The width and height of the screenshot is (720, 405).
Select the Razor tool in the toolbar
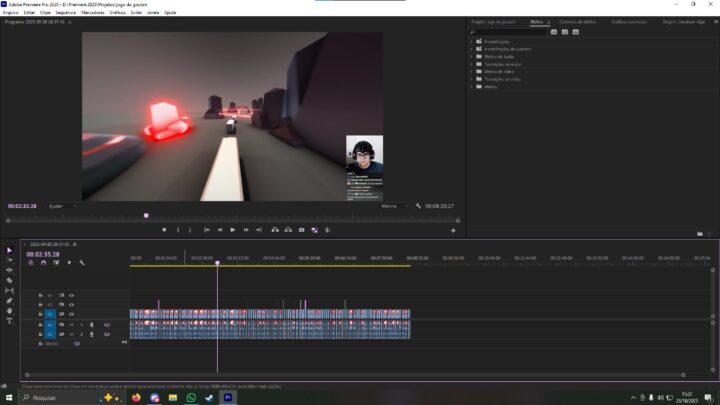9,280
